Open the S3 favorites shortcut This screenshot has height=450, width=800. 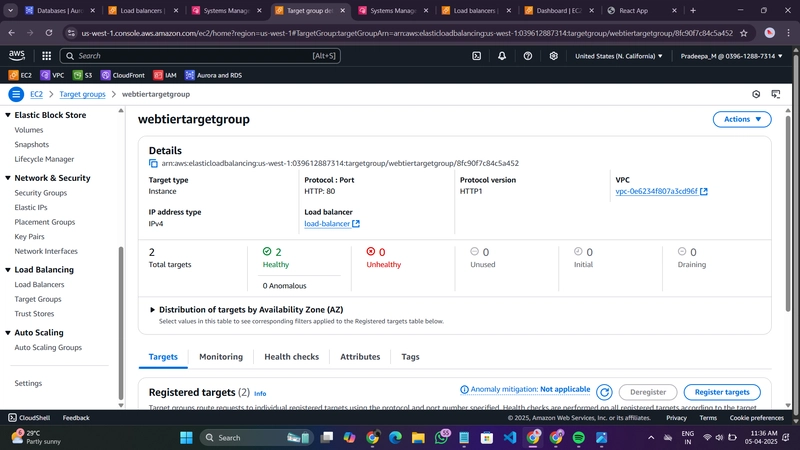point(83,75)
